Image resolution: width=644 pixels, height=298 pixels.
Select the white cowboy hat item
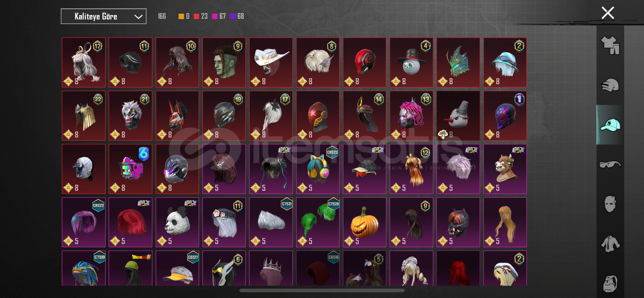coord(271,62)
